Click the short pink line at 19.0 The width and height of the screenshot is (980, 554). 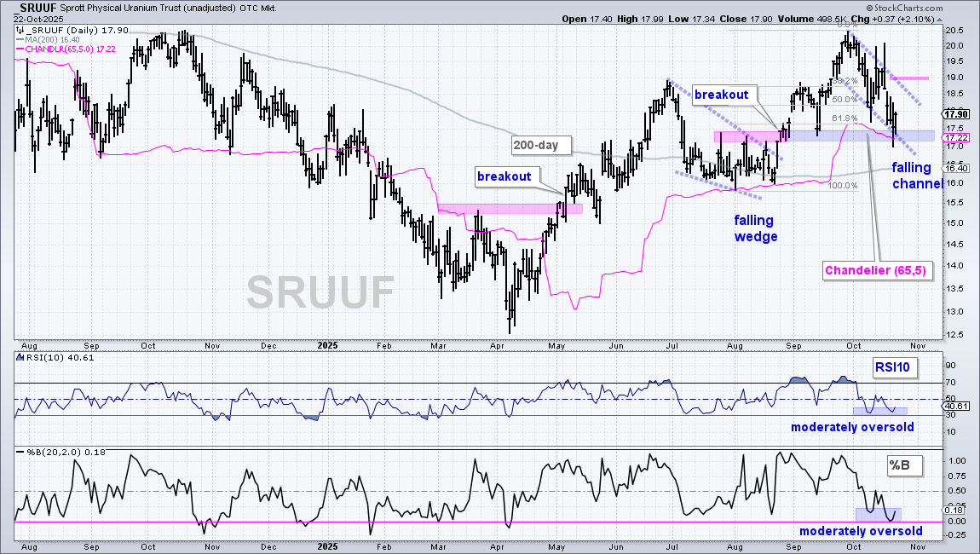(909, 78)
